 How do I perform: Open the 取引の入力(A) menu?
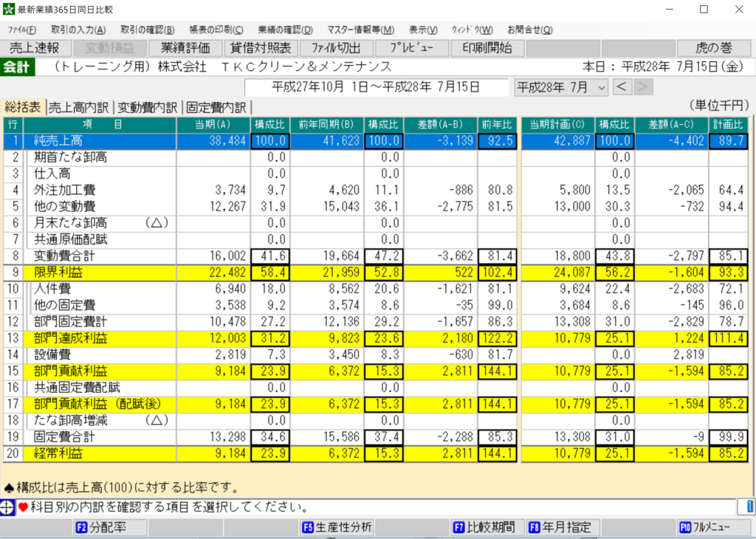coord(78,30)
